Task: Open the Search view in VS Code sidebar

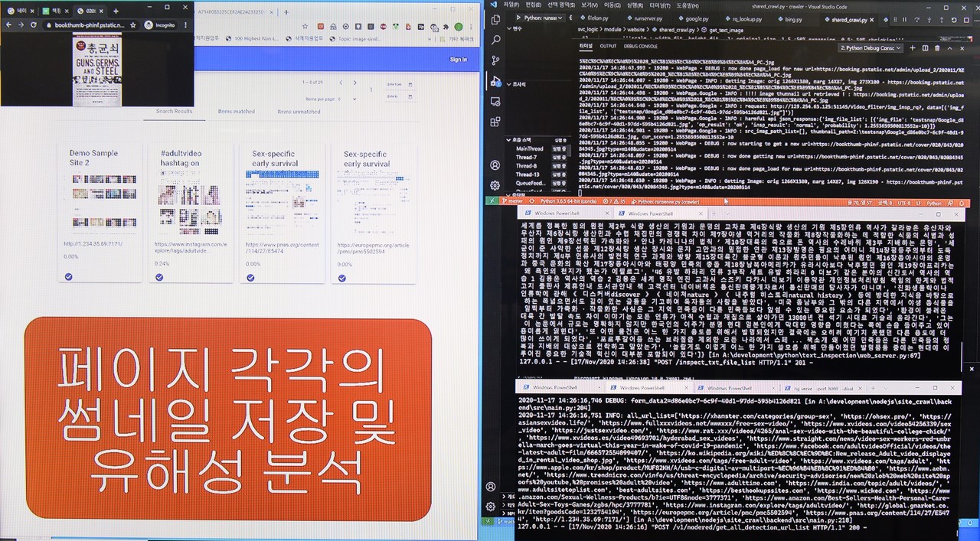Action: click(495, 40)
